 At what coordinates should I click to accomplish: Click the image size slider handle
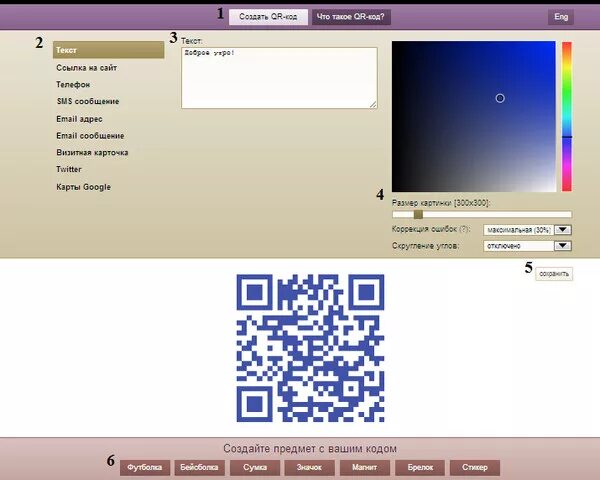pos(418,214)
